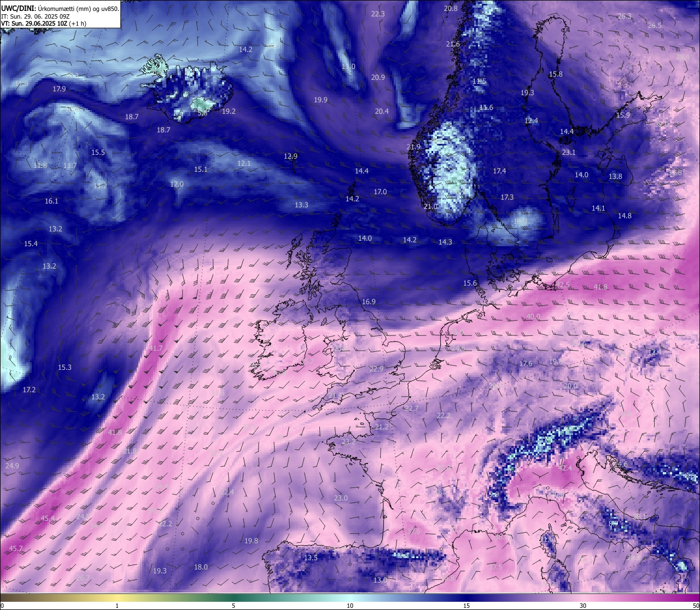Click the 41.7 value west of Ireland
700x610 pixels.
coord(156,348)
